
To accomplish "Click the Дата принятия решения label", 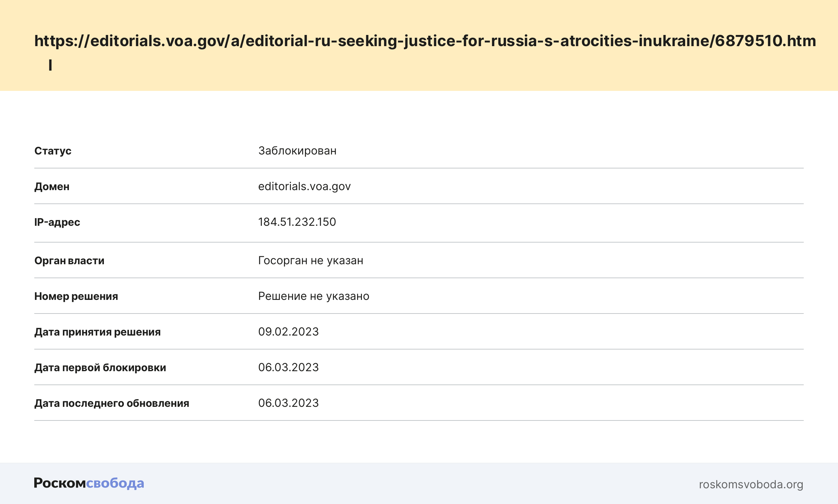I will pos(97,332).
